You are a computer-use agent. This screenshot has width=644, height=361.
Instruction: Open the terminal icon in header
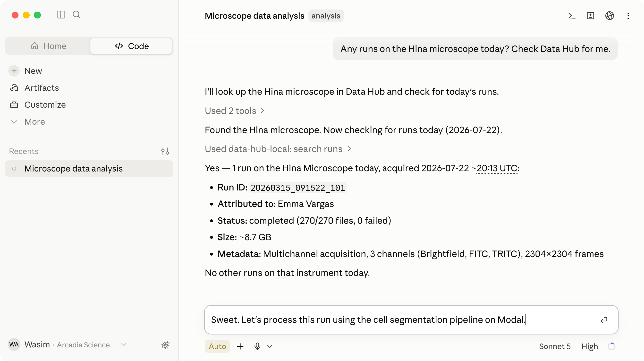[572, 16]
